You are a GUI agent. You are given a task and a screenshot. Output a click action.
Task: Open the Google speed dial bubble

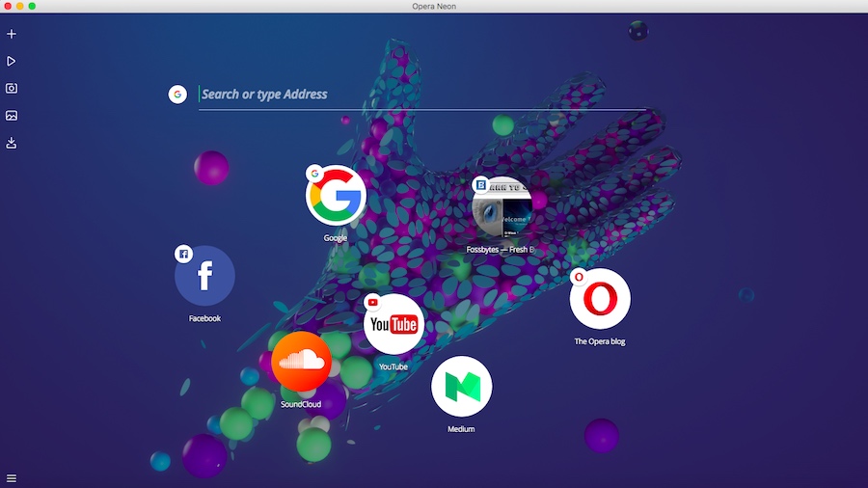coord(336,196)
